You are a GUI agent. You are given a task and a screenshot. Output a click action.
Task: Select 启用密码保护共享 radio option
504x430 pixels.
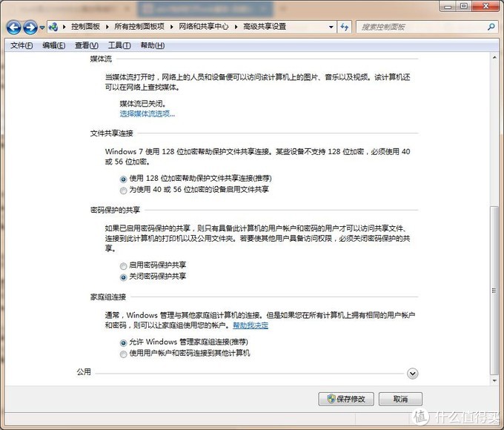click(123, 266)
